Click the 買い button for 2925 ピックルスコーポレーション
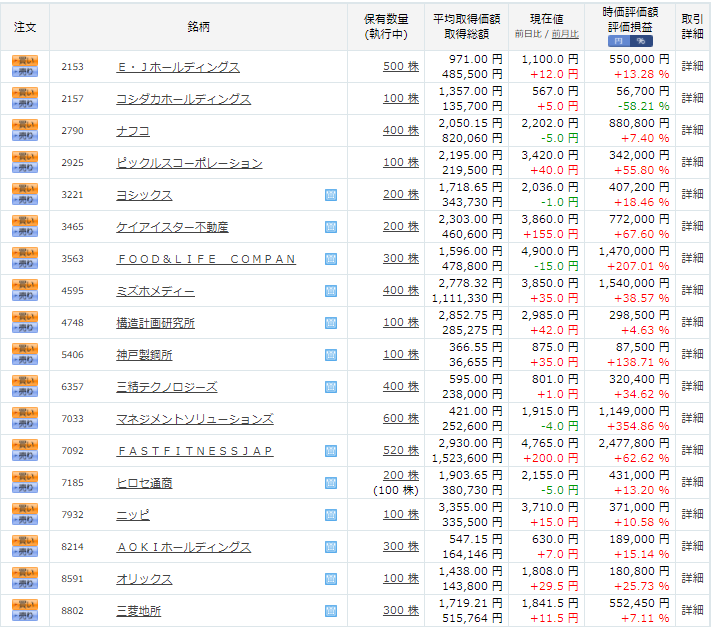The width and height of the screenshot is (712, 627). (x=25, y=157)
